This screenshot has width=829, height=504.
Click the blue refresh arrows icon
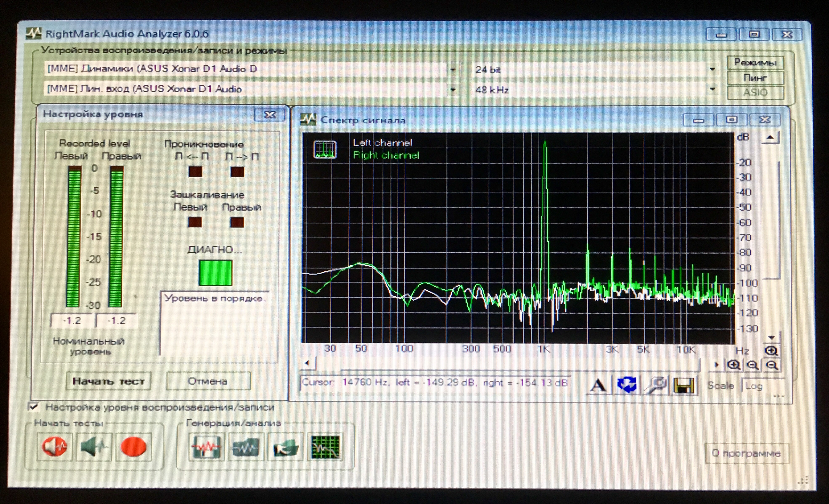[x=627, y=385]
